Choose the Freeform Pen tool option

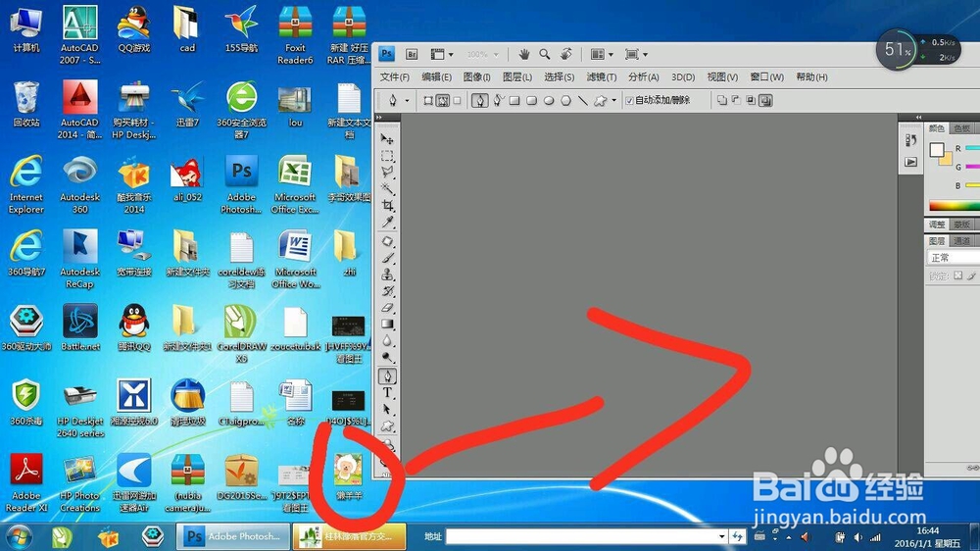click(498, 101)
